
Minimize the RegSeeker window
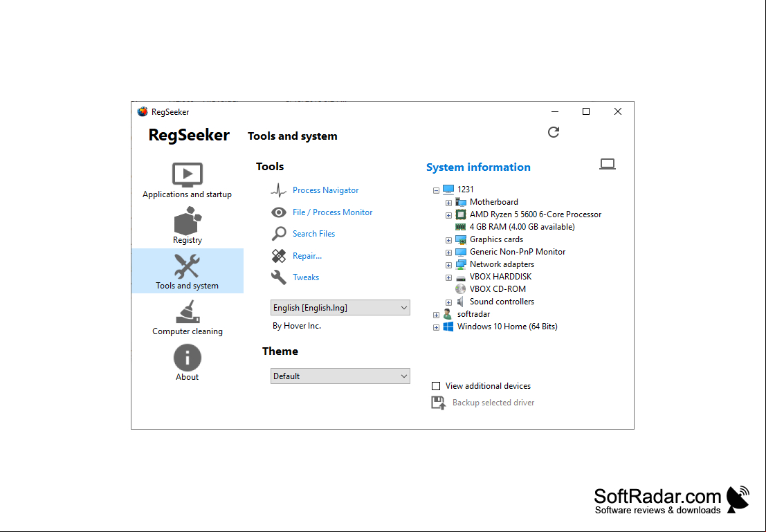tap(554, 111)
